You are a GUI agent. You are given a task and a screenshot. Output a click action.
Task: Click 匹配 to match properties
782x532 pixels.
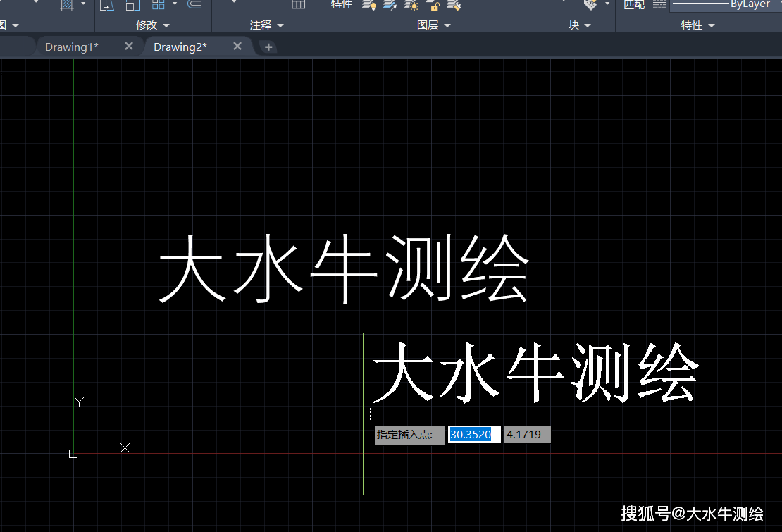point(633,4)
